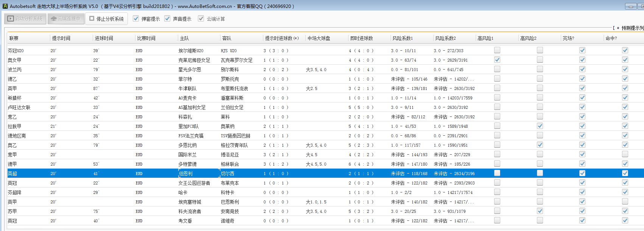Toggle 命中? checkbox in the 意甲 row
Screen dimensions: 644x231
click(x=625, y=154)
